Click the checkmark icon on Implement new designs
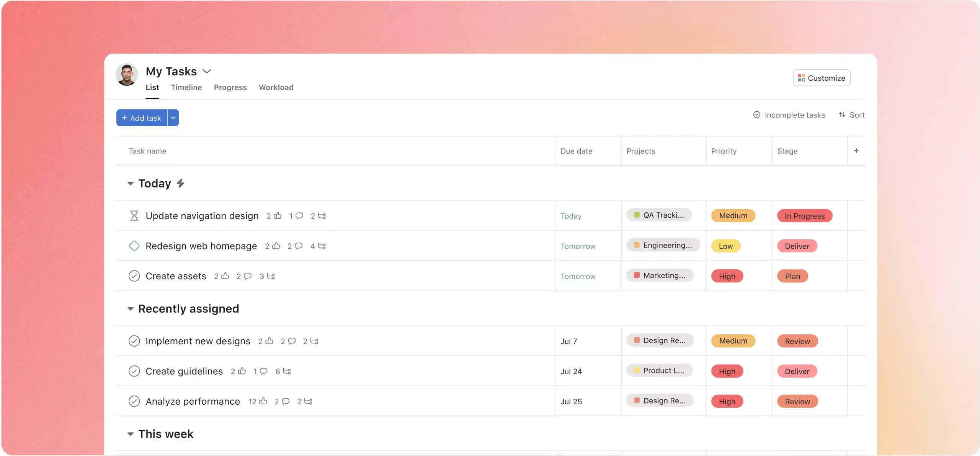This screenshot has width=980, height=456. [134, 340]
